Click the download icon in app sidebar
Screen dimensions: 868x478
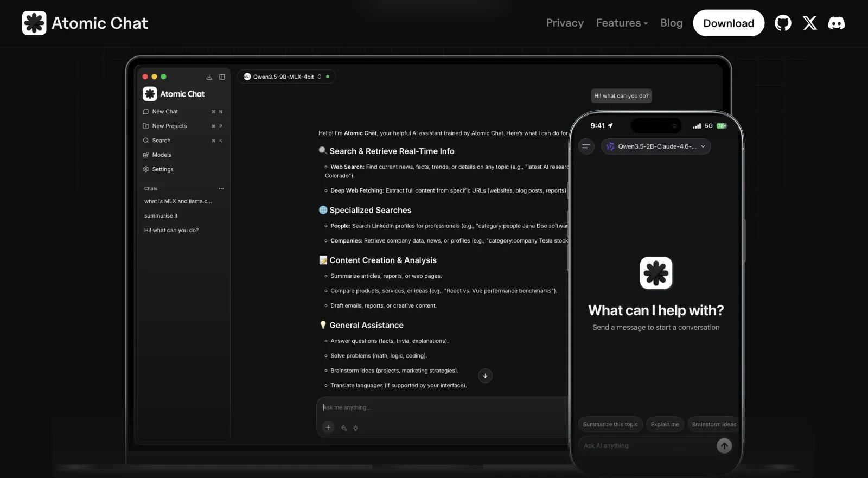(x=209, y=77)
